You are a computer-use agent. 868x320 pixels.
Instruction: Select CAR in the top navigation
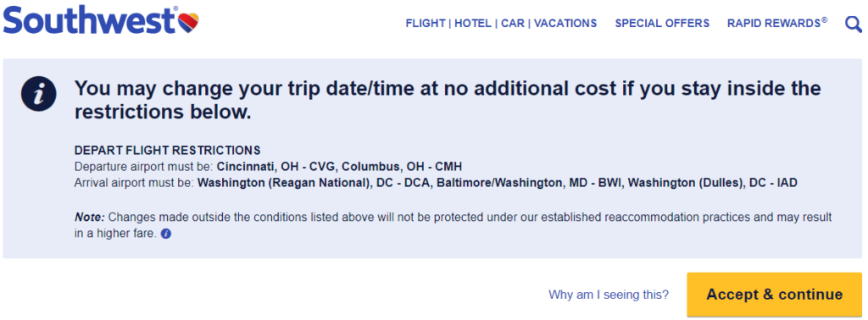[x=513, y=23]
